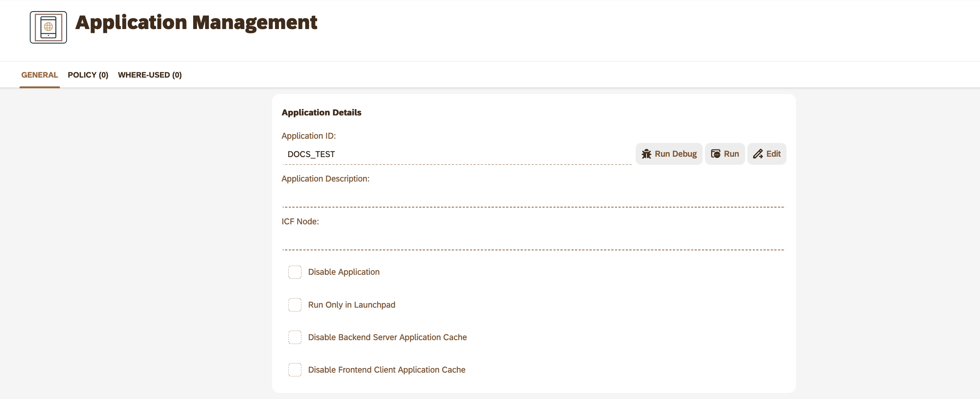Click the Application ID field showing DOCS_TEST
980x399 pixels.
point(421,154)
